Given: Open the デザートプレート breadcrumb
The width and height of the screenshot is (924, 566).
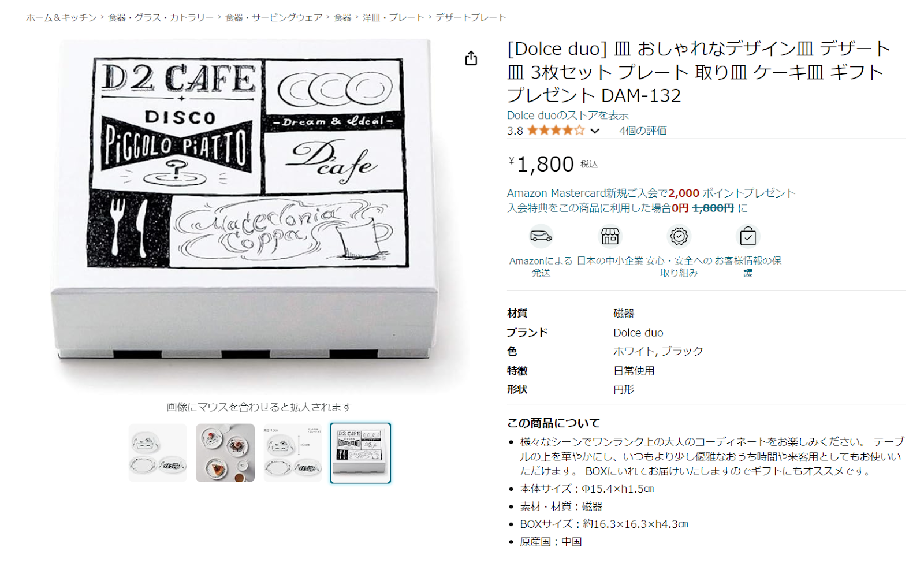Looking at the screenshot, I should click(471, 18).
